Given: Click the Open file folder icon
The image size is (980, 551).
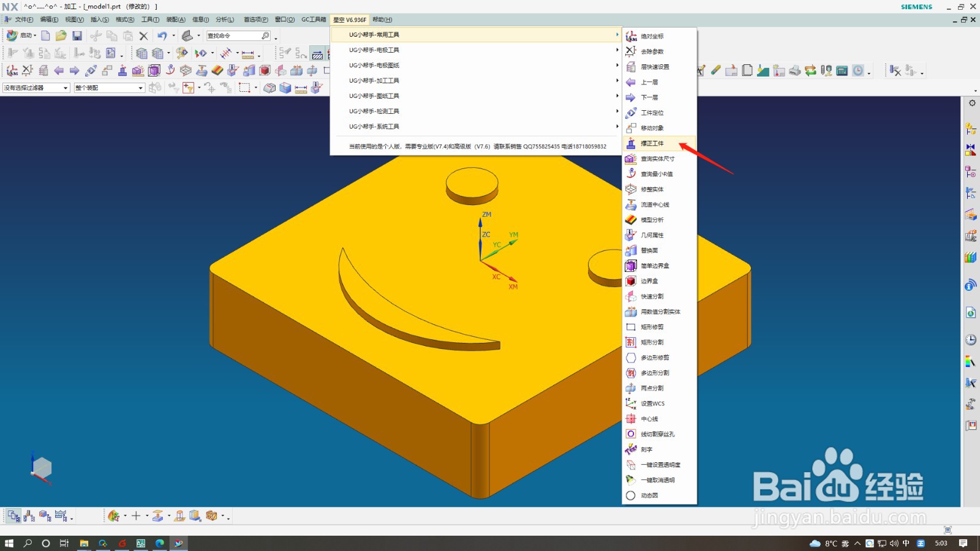Looking at the screenshot, I should (61, 36).
